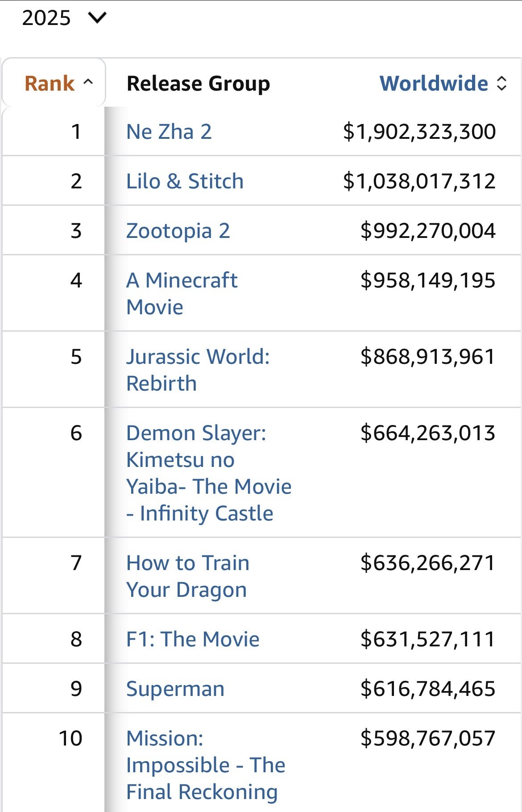Screen dimensions: 522x812
Task: Open Demon Slayer Infinity Castle link
Action: coord(208,473)
